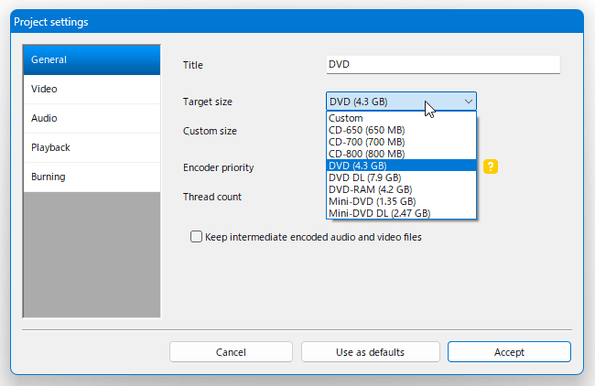The height and width of the screenshot is (386, 595).
Task: Pick DVD-RAM (4.2 GB) target size
Action: (x=401, y=189)
